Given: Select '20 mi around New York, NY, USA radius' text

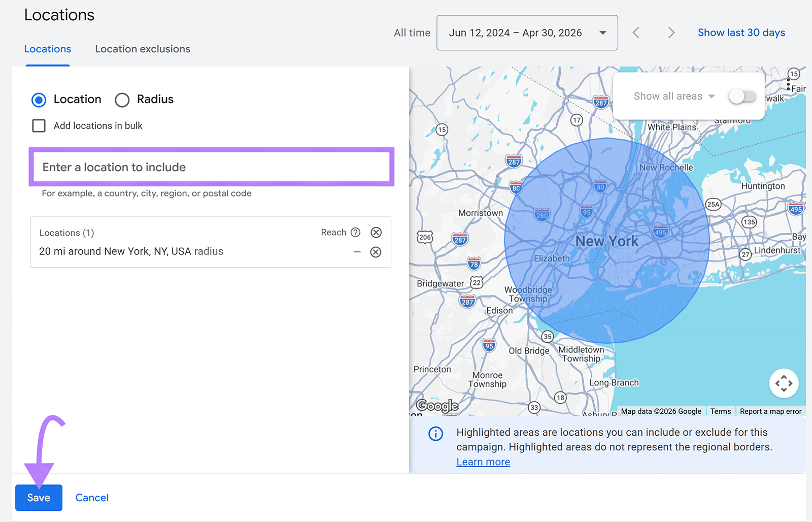Looking at the screenshot, I should pyautogui.click(x=131, y=251).
